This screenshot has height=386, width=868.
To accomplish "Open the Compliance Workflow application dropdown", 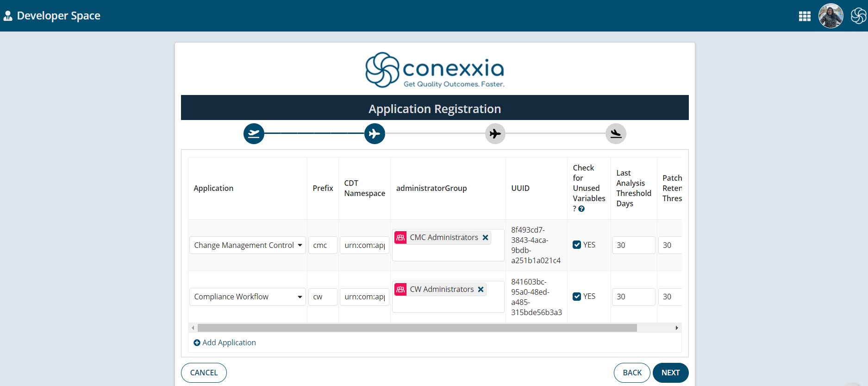I will coord(248,297).
